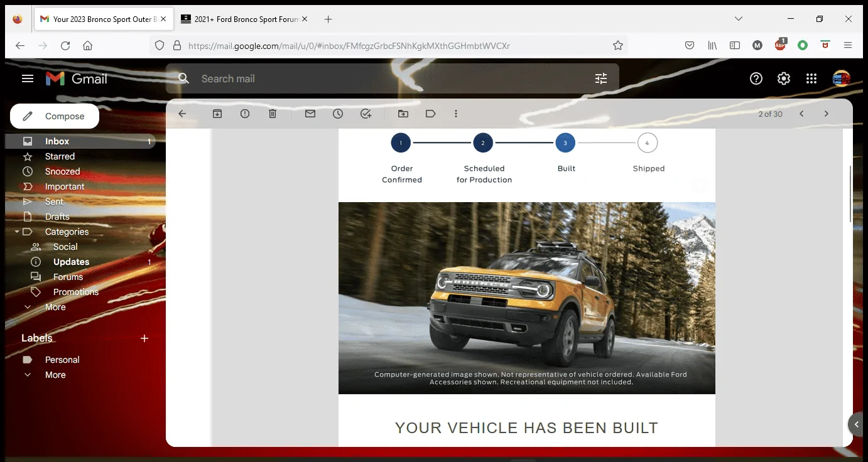The height and width of the screenshot is (462, 868).
Task: Open the Labels tag icon in toolbar
Action: (x=431, y=114)
